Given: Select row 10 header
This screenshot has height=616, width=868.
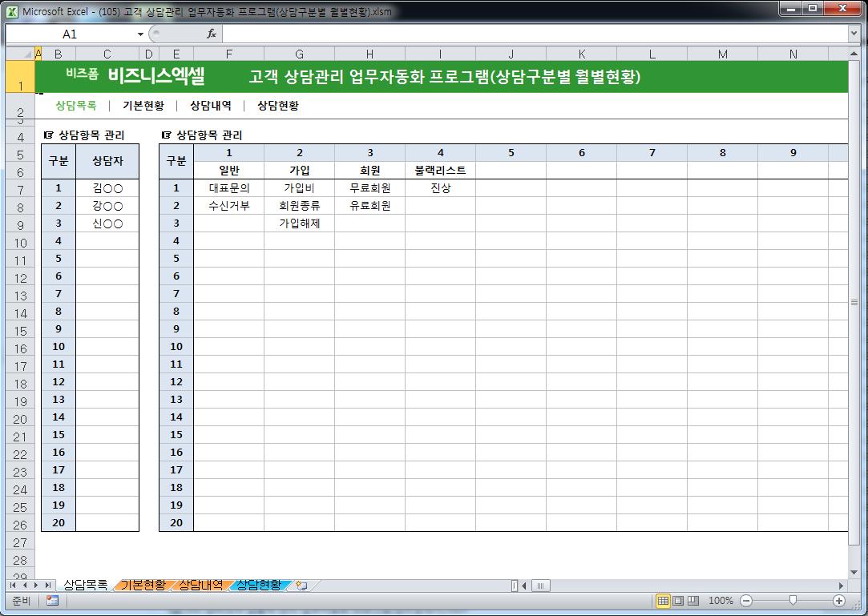Looking at the screenshot, I should coord(20,243).
